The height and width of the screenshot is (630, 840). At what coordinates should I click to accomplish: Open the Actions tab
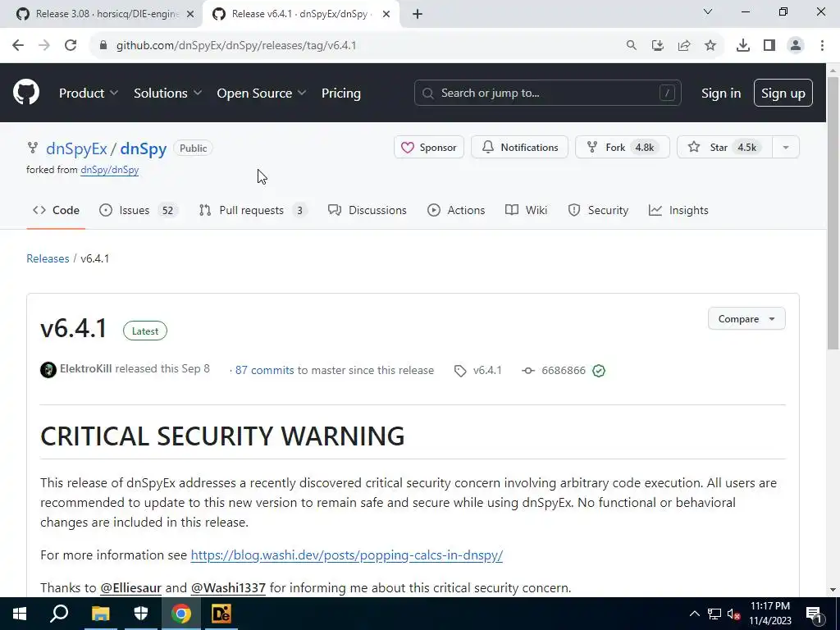pyautogui.click(x=456, y=210)
